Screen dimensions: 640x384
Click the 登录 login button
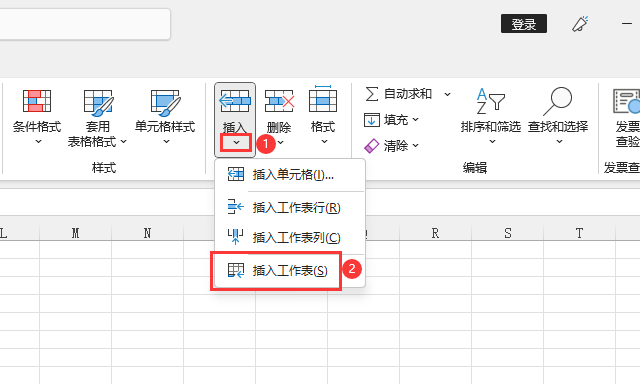pos(524,24)
